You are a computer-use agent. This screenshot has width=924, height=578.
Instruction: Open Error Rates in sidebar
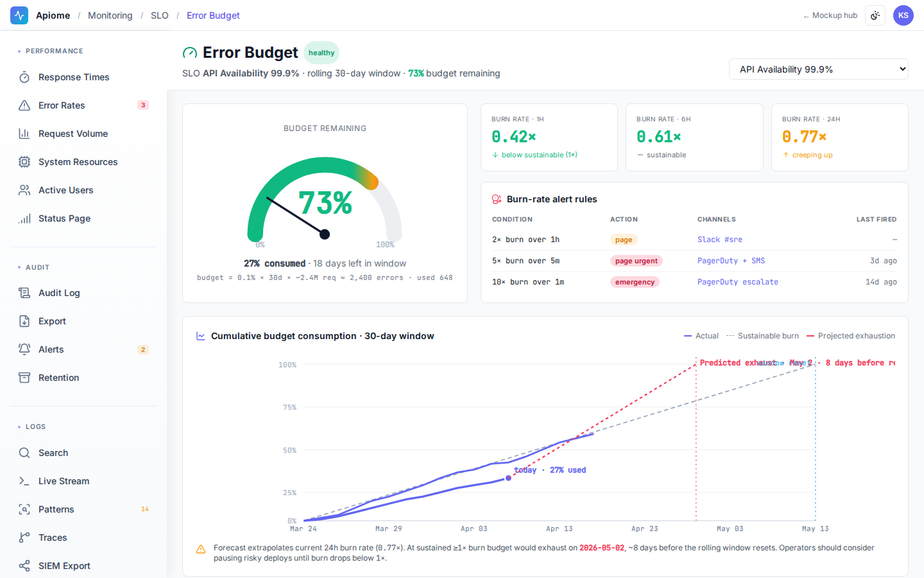(x=83, y=105)
